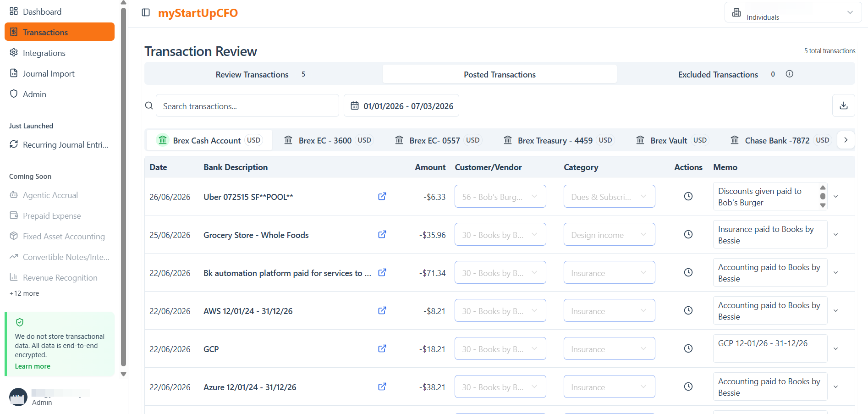Screen dimensions: 868x414
Task: Click date range 01/01/2026 - 07/03/2026 picker
Action: (401, 105)
